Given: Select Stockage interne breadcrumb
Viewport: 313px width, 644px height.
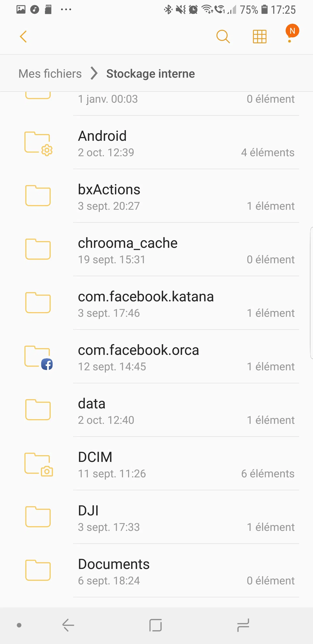Looking at the screenshot, I should [150, 74].
